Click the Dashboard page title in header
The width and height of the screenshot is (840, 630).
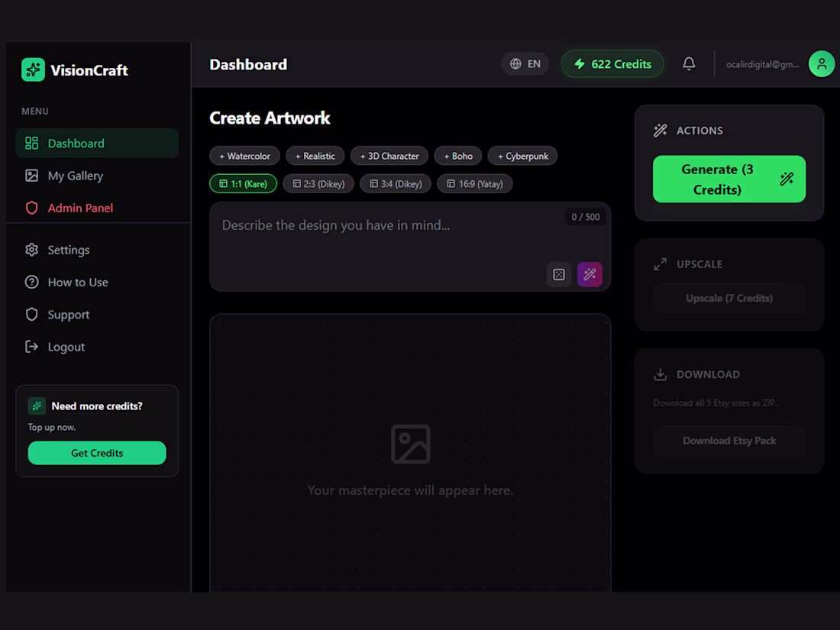248,64
